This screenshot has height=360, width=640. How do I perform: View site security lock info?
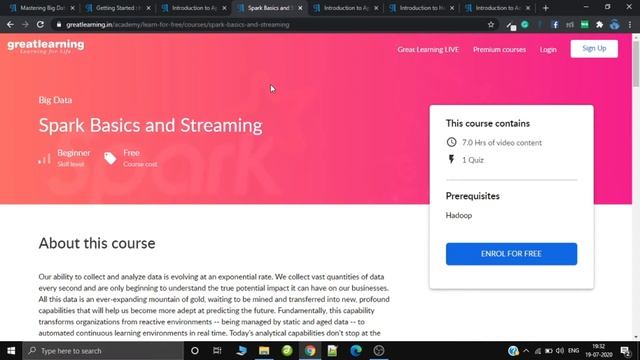pyautogui.click(x=59, y=24)
